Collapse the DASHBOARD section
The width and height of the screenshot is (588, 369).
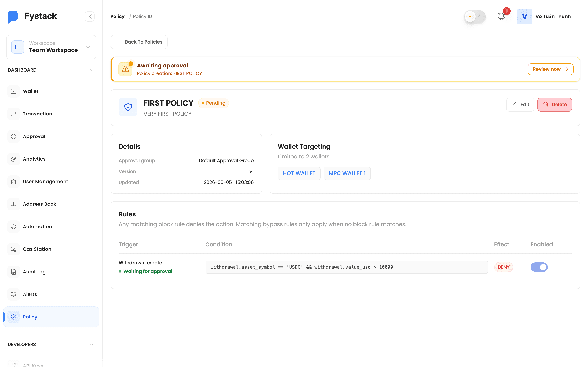point(91,70)
